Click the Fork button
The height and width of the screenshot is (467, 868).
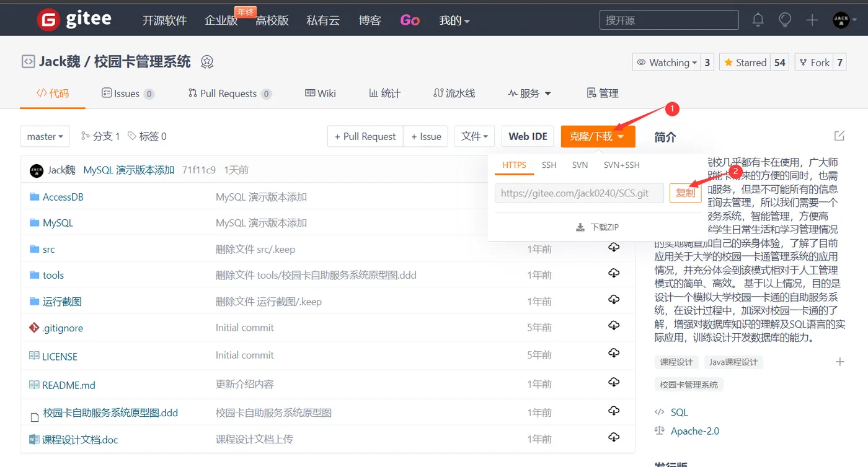pos(813,63)
